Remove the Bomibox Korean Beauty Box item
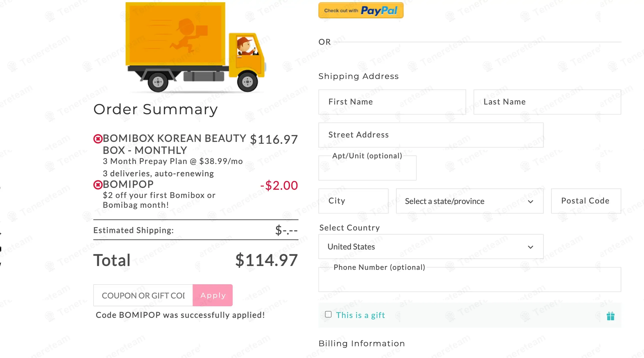Image resolution: width=644 pixels, height=358 pixels. point(98,139)
